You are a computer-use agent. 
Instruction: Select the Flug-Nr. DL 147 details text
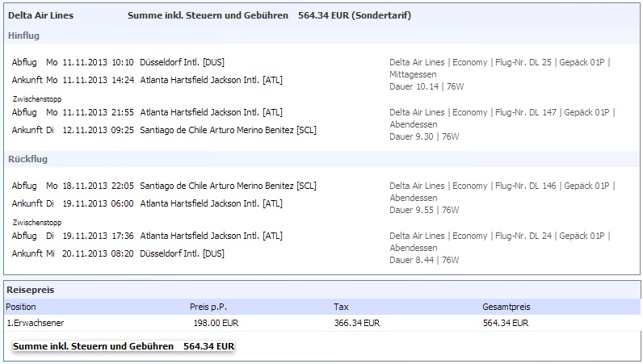pyautogui.click(x=526, y=112)
